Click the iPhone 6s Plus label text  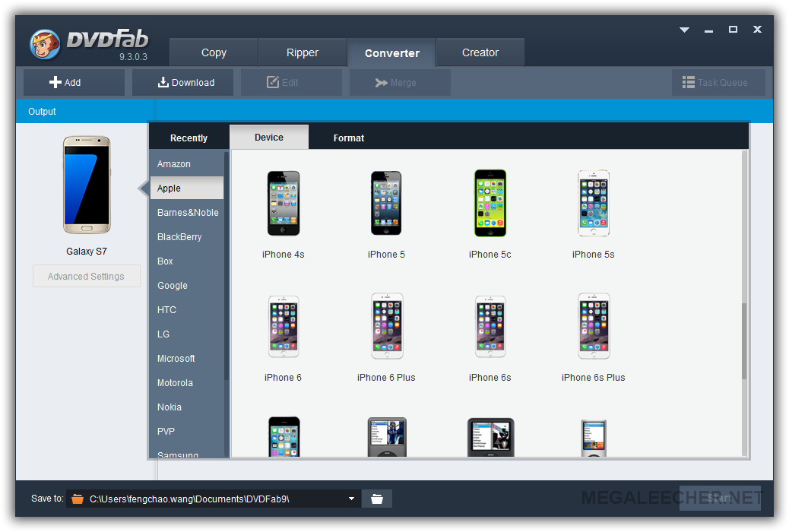coord(593,378)
